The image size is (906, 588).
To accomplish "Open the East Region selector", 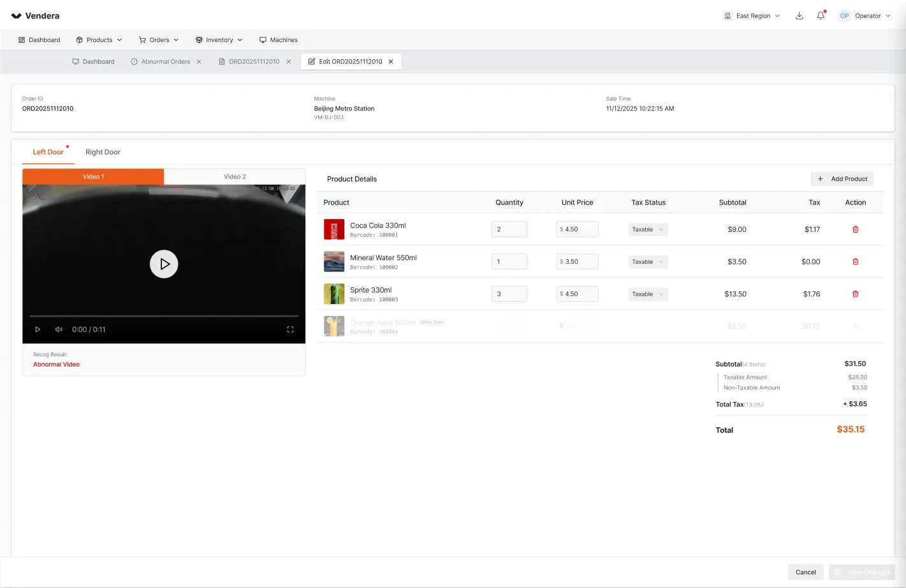I will (751, 16).
